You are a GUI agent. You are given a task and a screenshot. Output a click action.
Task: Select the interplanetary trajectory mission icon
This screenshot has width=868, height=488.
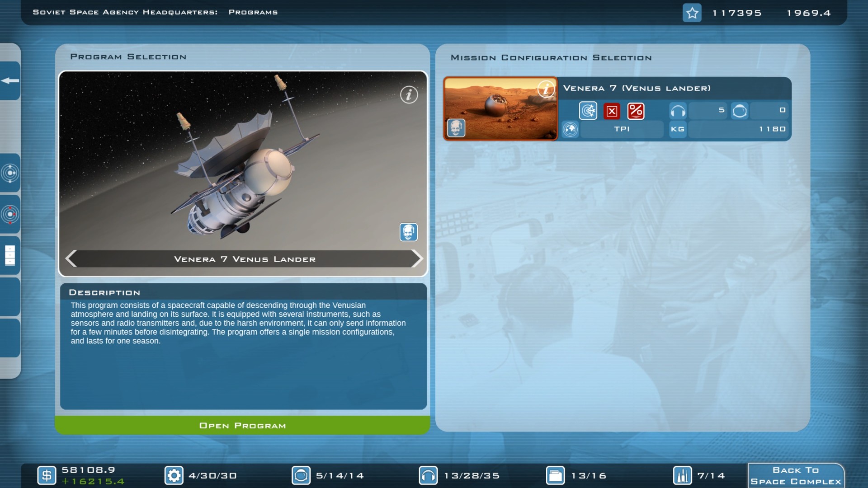[x=588, y=111]
